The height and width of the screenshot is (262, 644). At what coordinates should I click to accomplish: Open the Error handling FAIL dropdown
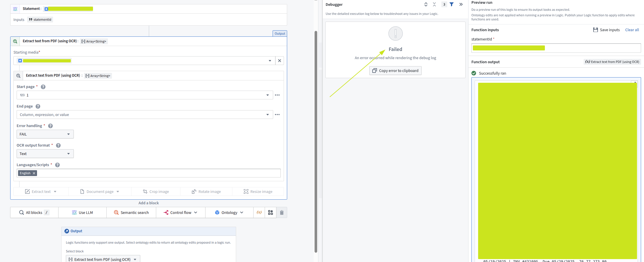[45, 134]
